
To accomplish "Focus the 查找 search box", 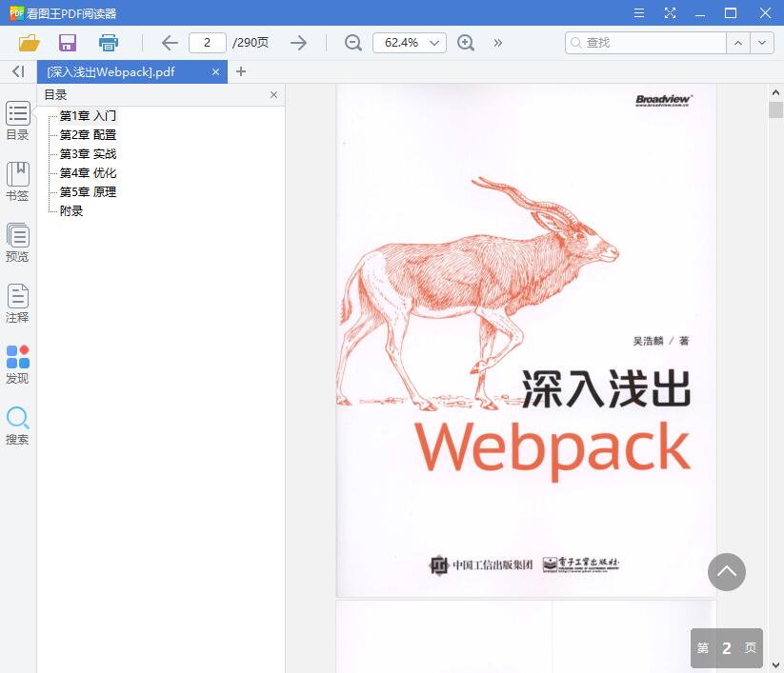I will [x=646, y=43].
